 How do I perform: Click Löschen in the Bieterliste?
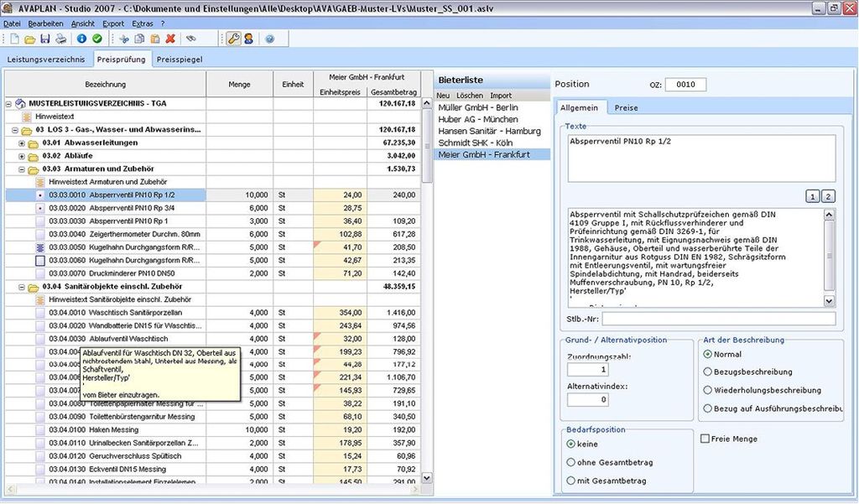pyautogui.click(x=470, y=96)
